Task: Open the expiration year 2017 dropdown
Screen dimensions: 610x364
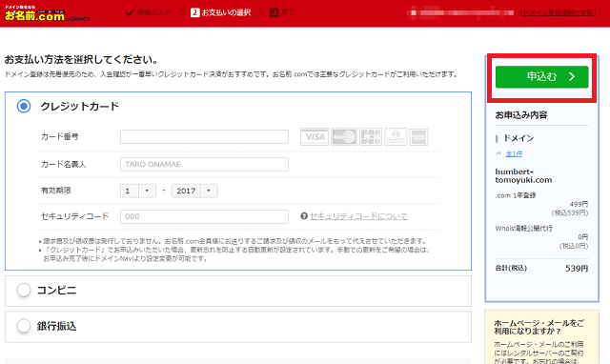Action: (x=194, y=191)
